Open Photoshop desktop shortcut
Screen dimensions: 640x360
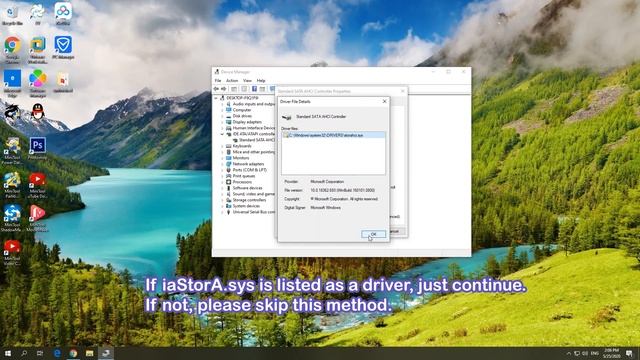(x=38, y=148)
